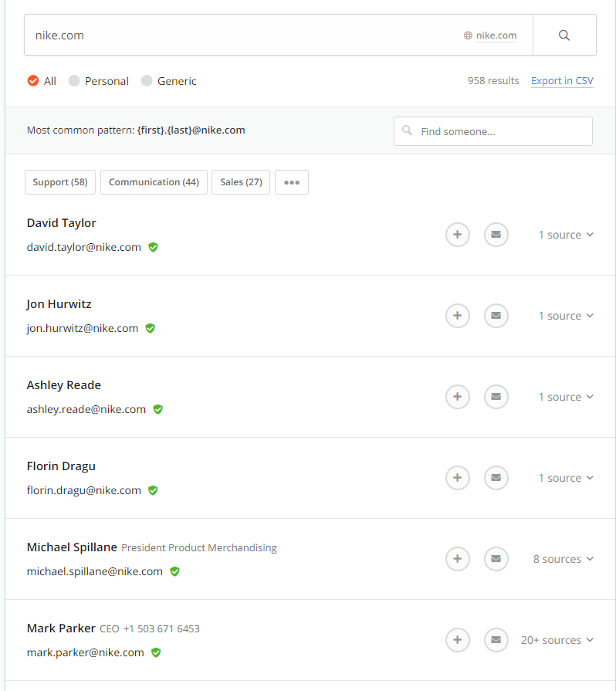616x691 pixels.
Task: Click green verified shield next to david.taylor@nike.com
Action: click(x=153, y=247)
